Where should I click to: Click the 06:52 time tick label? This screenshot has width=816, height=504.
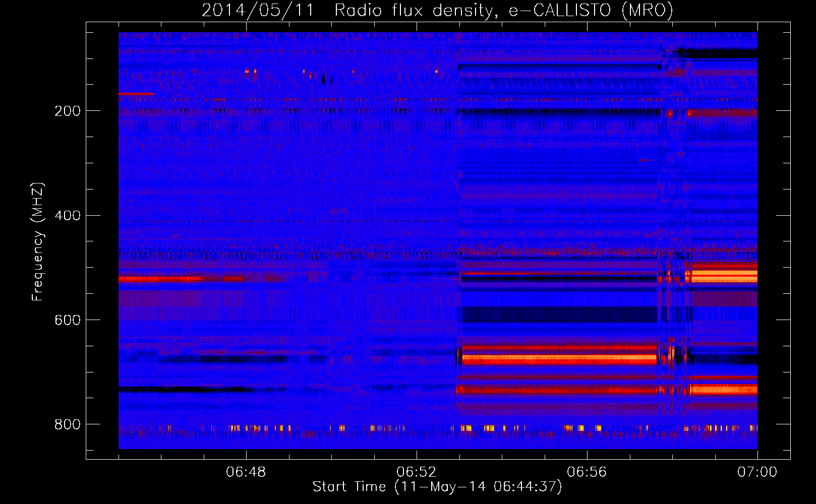point(417,472)
